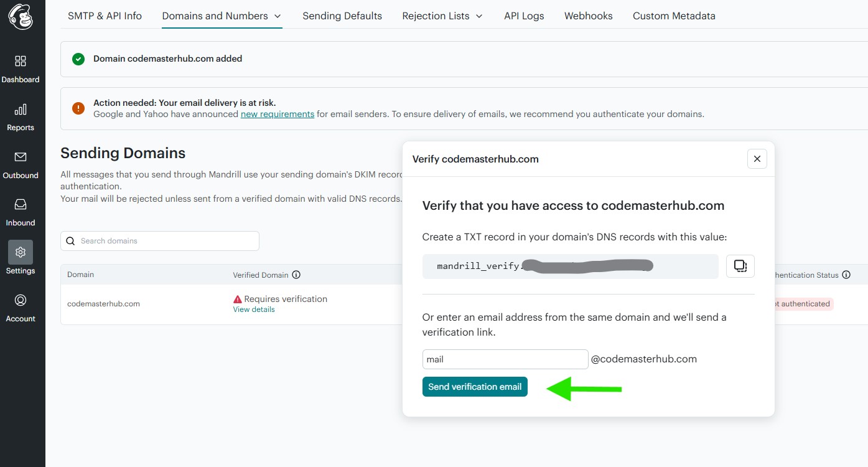Click View details link for codemasterhub.com

click(254, 309)
